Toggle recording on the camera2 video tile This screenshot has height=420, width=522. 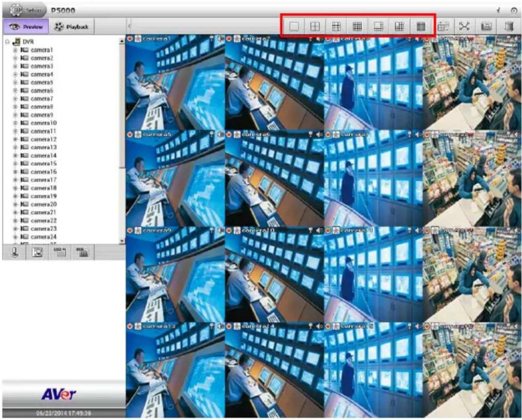point(229,39)
